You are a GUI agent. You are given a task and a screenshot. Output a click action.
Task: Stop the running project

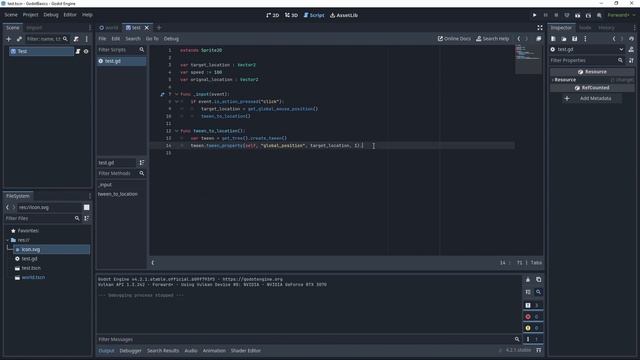(556, 15)
